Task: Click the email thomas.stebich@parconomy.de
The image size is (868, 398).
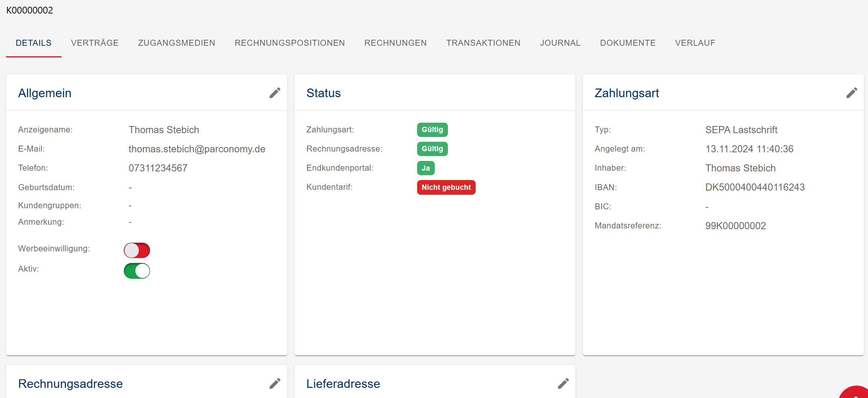Action: tap(197, 149)
